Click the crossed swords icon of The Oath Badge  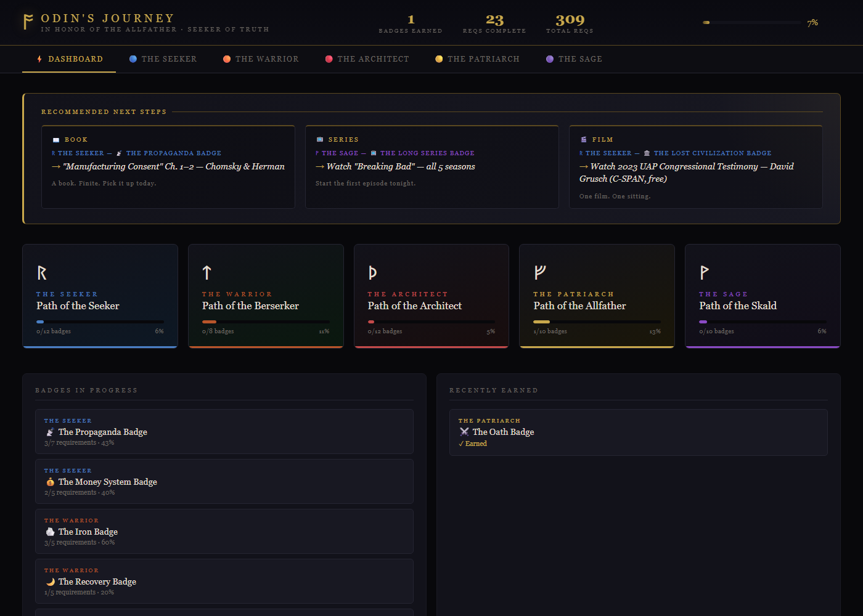(x=464, y=432)
